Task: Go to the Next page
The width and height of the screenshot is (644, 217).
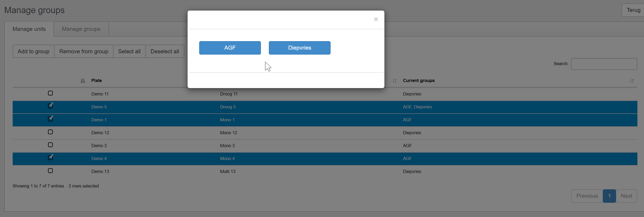Action: pyautogui.click(x=626, y=196)
